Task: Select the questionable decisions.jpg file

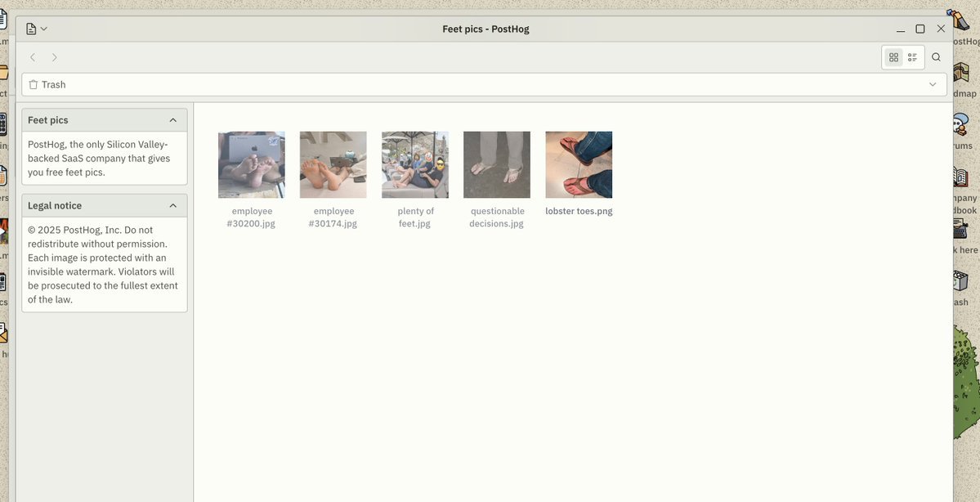Action: [497, 164]
